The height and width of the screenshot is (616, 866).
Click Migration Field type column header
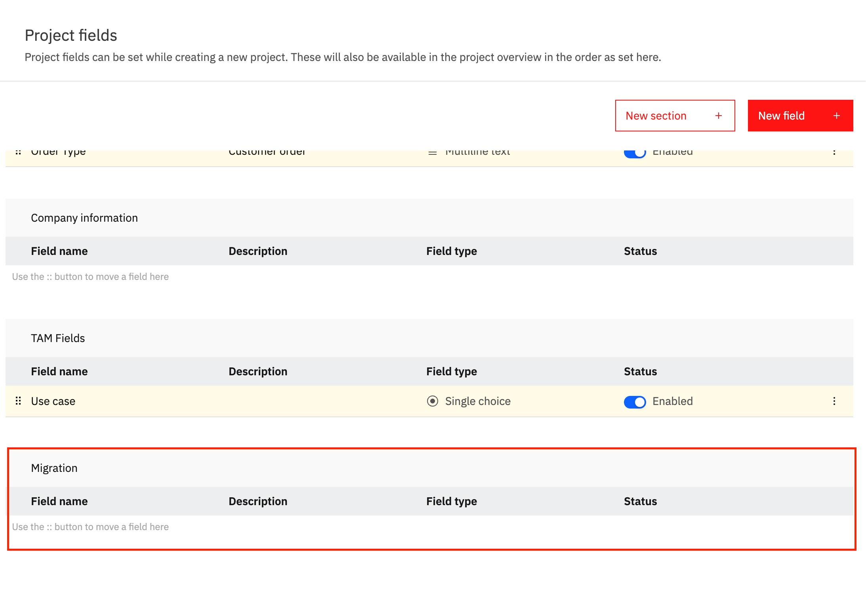point(451,501)
